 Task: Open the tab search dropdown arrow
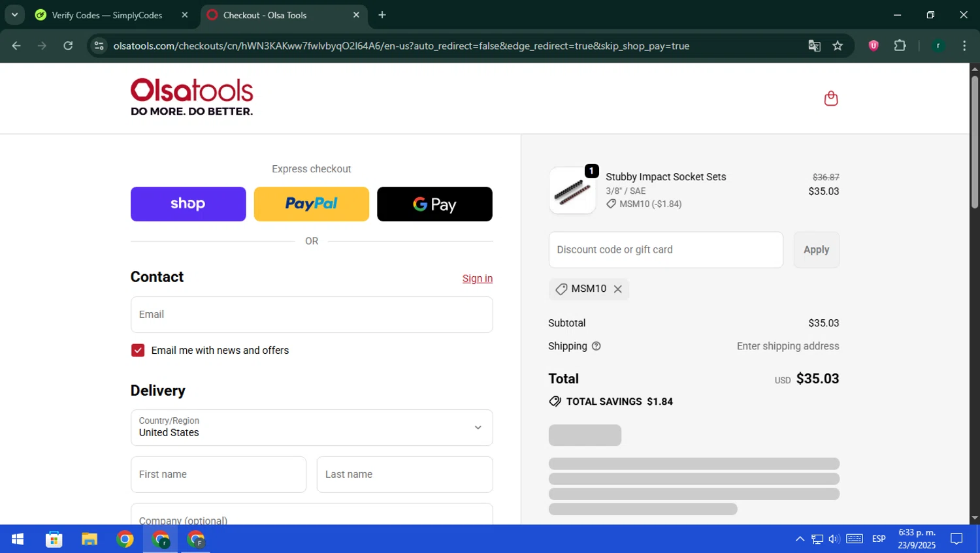click(x=14, y=15)
